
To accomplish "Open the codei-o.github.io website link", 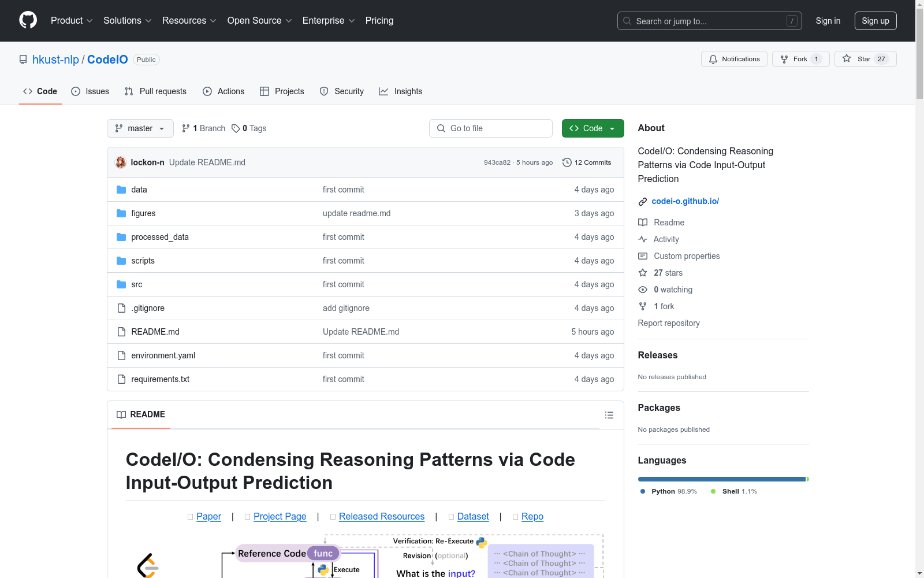I will pos(685,201).
